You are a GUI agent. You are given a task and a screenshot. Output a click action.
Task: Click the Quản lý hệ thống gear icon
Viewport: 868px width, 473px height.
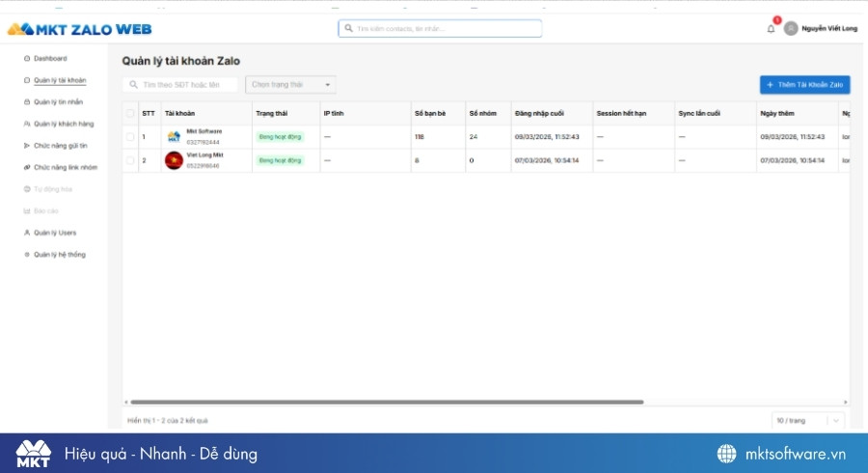[x=26, y=255]
